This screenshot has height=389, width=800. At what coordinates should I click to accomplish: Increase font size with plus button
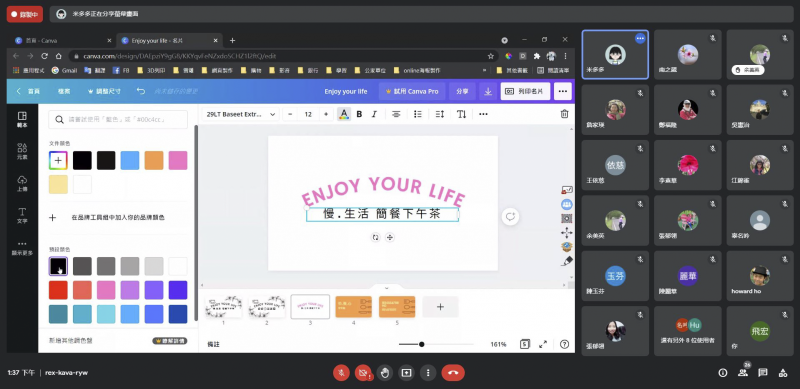pyautogui.click(x=326, y=114)
